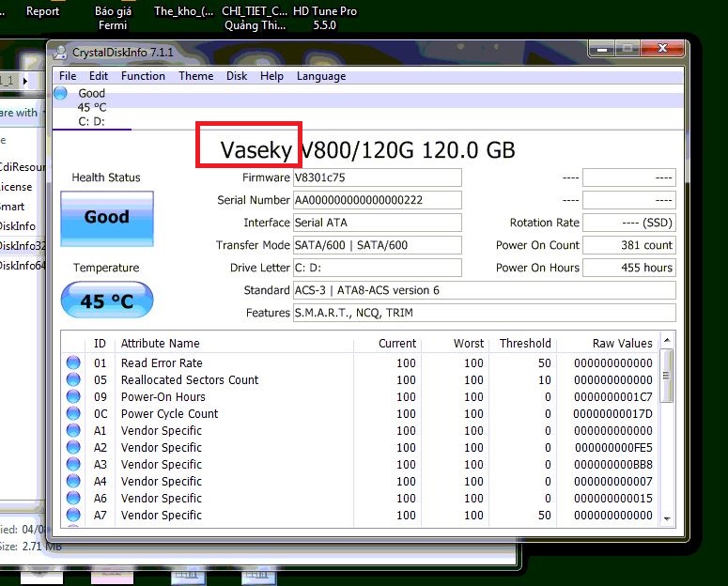Image resolution: width=728 pixels, height=586 pixels.
Task: Click the 45 °C temperature button
Action: tap(107, 301)
